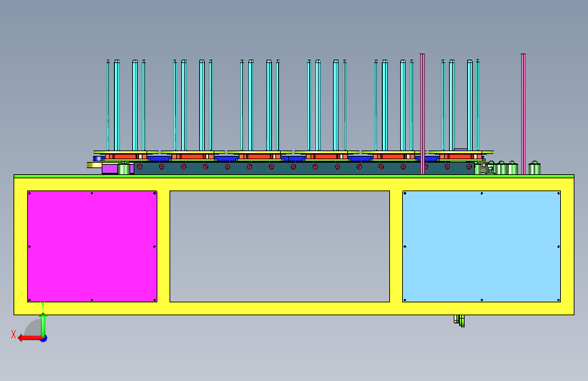The image size is (588, 381).
Task: Click the red X axis label
Action: tap(14, 334)
